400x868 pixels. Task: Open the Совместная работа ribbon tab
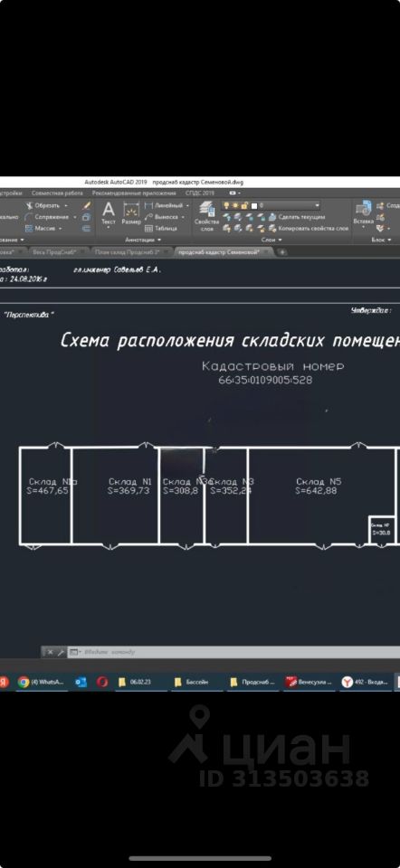(x=57, y=193)
